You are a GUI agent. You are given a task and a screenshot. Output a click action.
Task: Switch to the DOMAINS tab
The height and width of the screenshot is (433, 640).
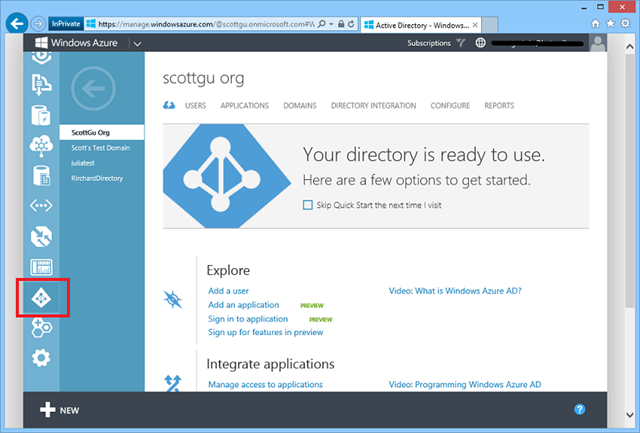[x=300, y=105]
